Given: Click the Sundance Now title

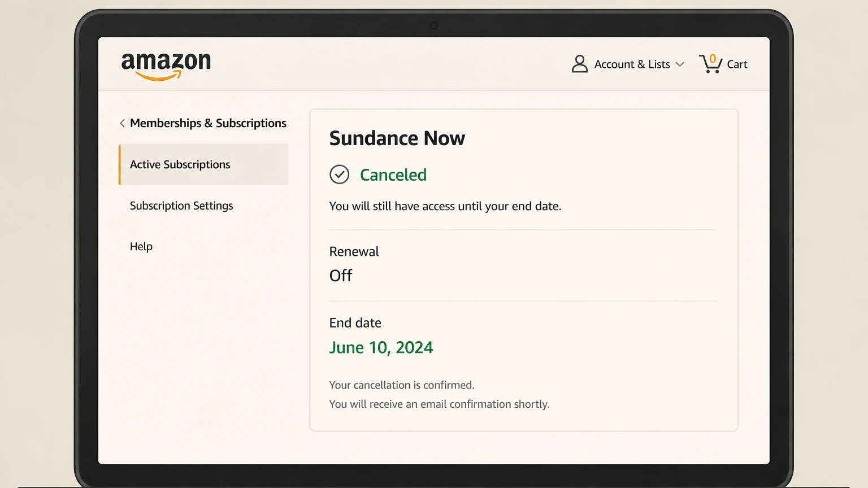Looking at the screenshot, I should [x=397, y=138].
